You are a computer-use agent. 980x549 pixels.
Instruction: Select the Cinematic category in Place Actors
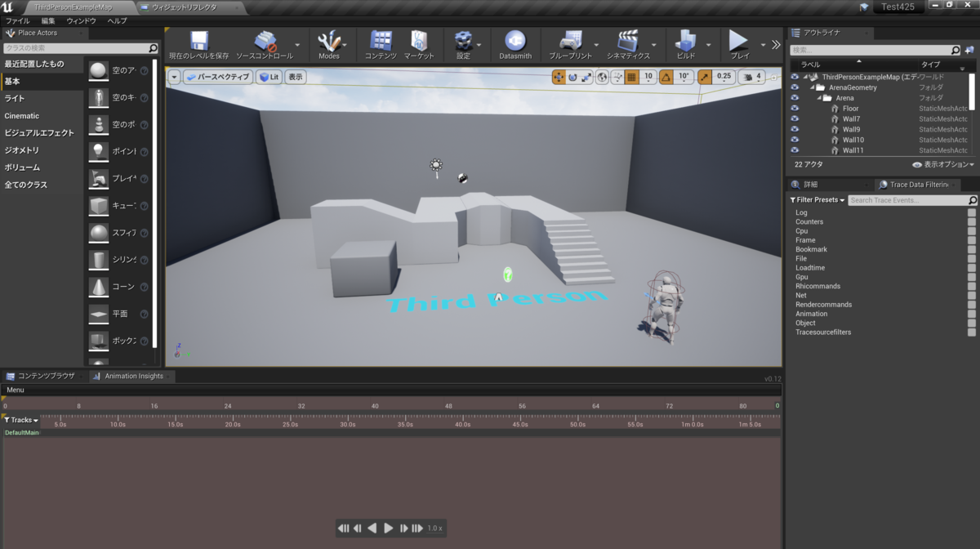pos(41,115)
